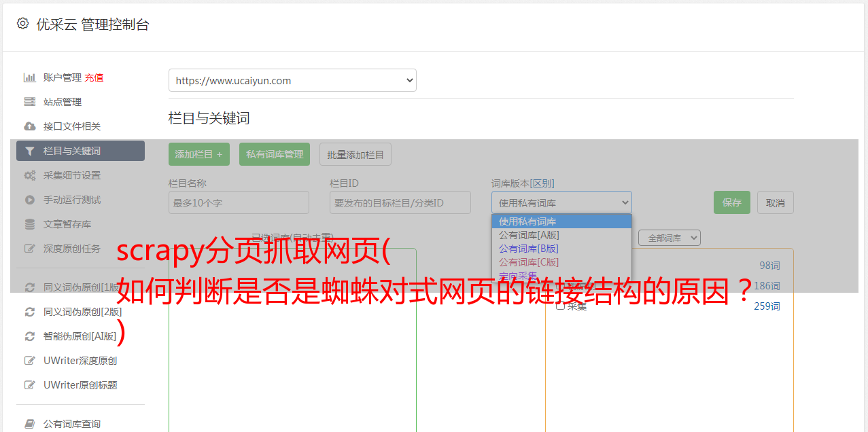Click the 栏目名称 input field
Viewport: 868px width, 432px height.
239,202
